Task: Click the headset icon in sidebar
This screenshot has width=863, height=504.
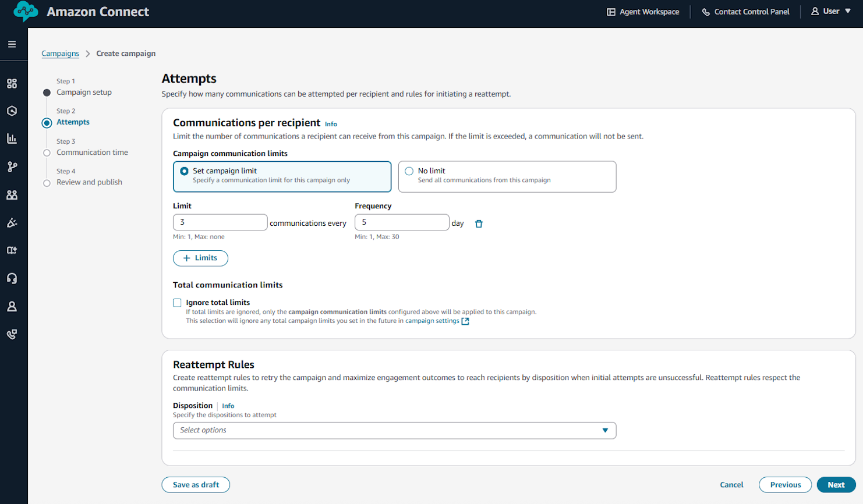Action: [12, 278]
